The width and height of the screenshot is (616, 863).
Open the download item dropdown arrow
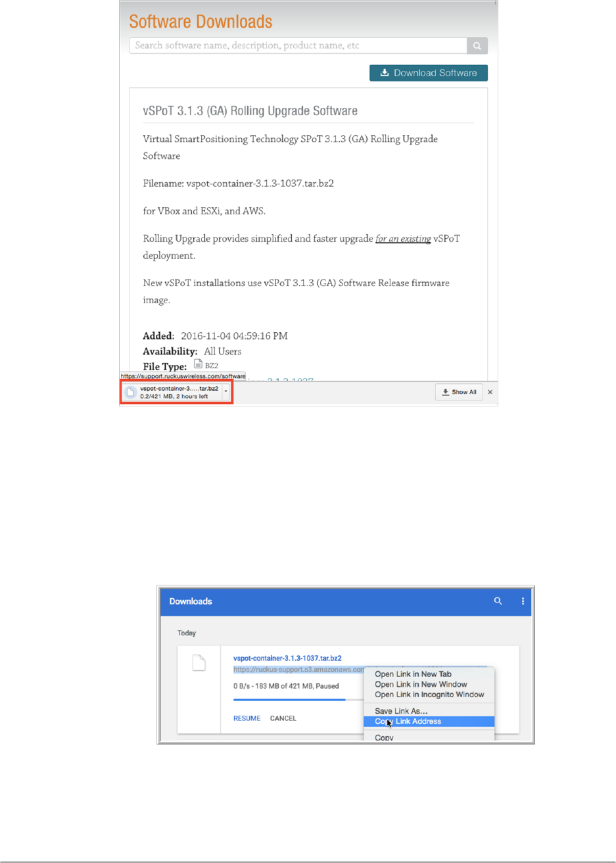(x=226, y=392)
